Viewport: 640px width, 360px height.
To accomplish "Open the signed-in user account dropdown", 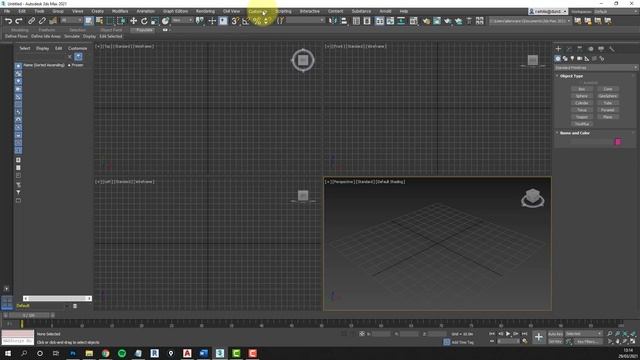I will pos(548,11).
